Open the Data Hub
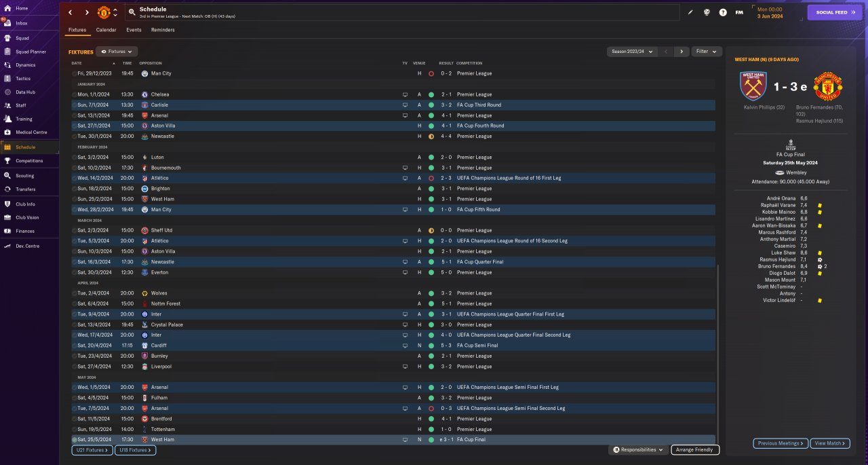Screen dimensions: 868x465 coord(25,92)
